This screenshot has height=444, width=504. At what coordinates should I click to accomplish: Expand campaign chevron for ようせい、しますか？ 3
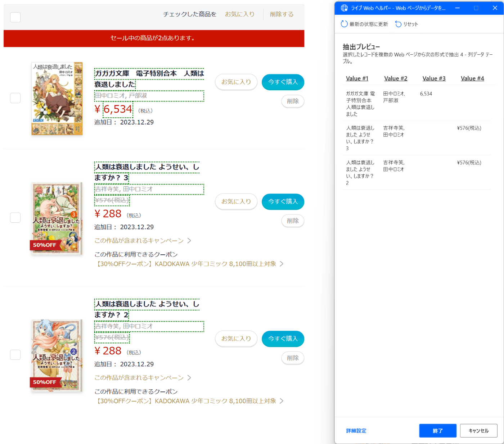pos(189,240)
